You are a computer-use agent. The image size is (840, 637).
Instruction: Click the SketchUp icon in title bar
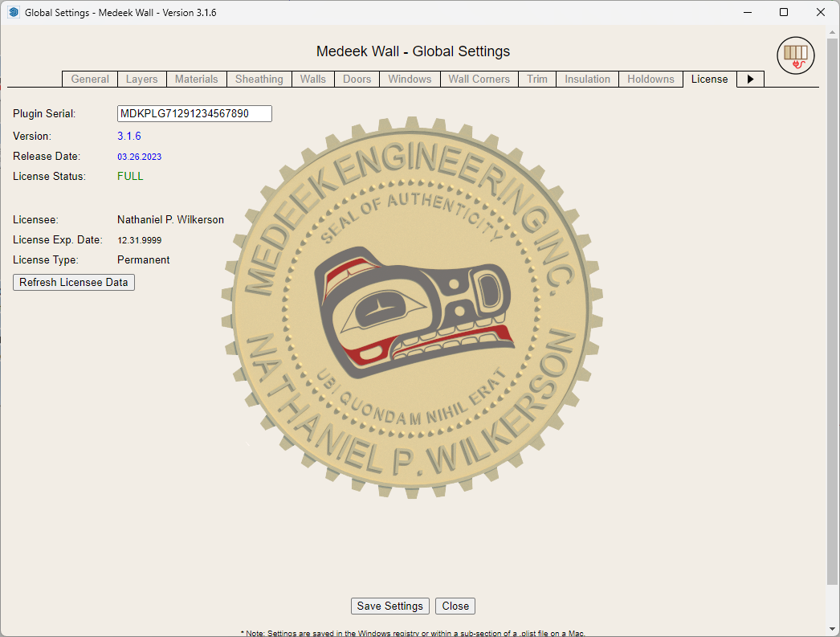pos(13,13)
